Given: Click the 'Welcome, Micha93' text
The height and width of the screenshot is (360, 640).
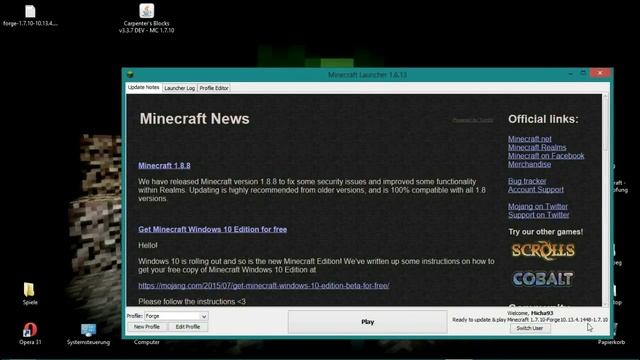Looking at the screenshot, I should click(530, 313).
